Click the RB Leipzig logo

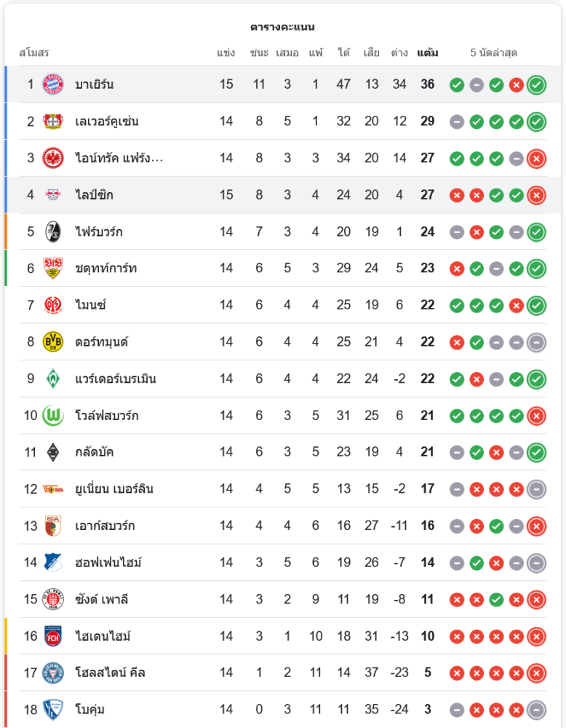coord(53,195)
